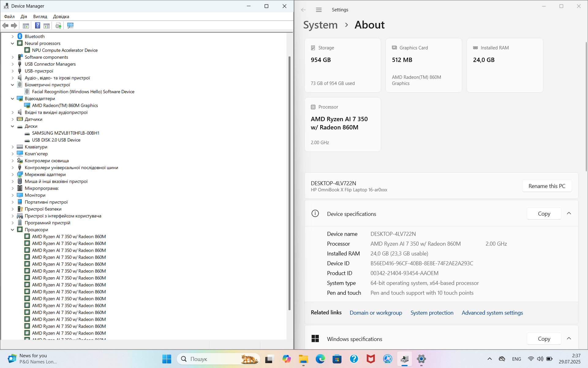Click the Bluetooth device category icon

pos(20,36)
